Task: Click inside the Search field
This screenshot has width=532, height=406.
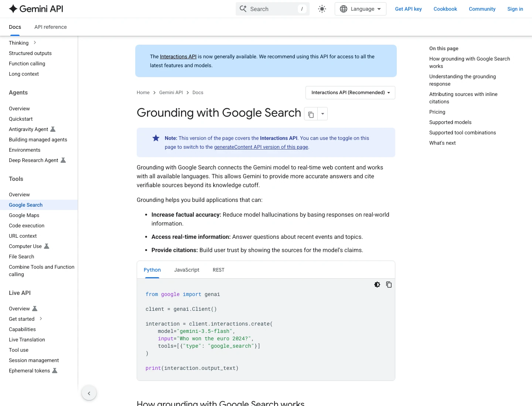Action: pyautogui.click(x=272, y=9)
